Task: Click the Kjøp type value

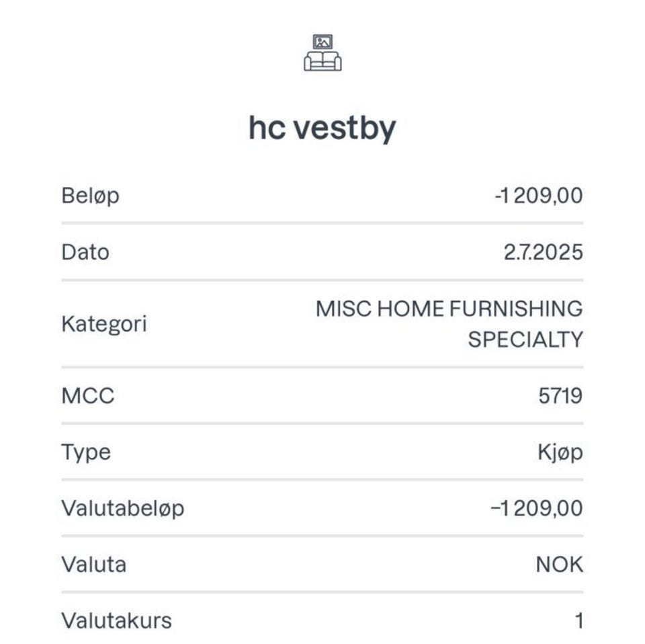Action: (x=560, y=452)
